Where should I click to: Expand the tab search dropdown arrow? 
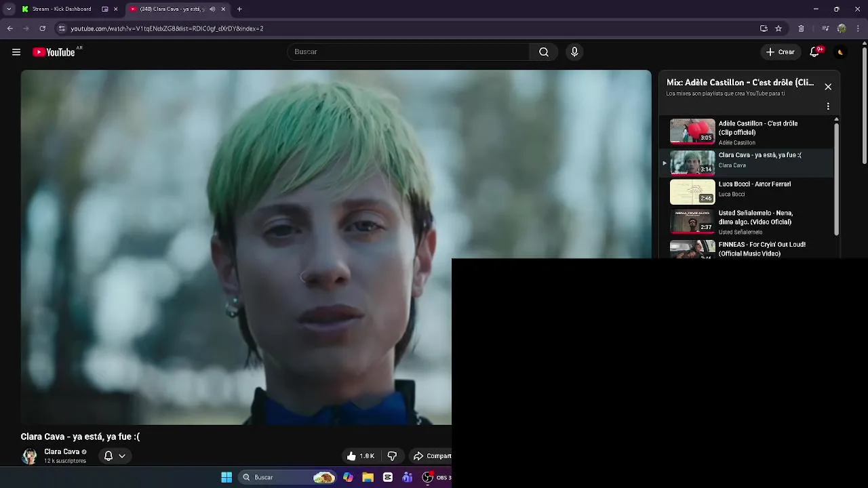(x=9, y=9)
